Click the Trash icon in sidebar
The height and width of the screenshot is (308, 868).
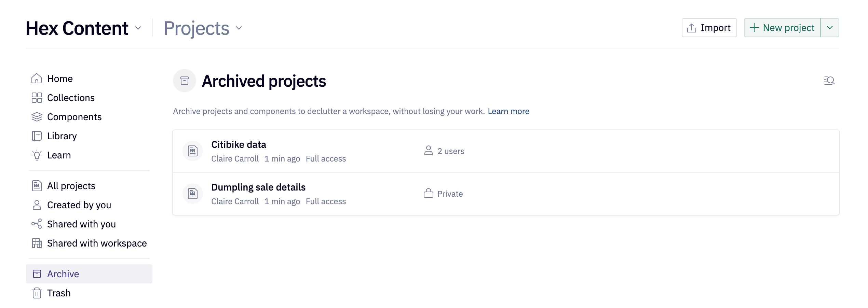click(x=37, y=293)
